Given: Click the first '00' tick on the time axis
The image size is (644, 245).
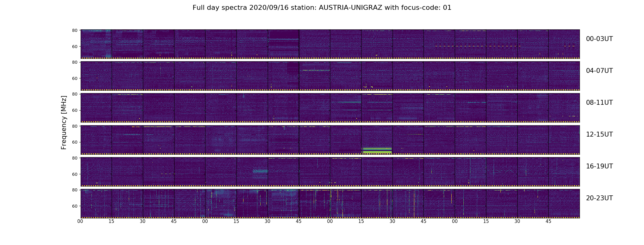Looking at the screenshot, I should [80, 221].
